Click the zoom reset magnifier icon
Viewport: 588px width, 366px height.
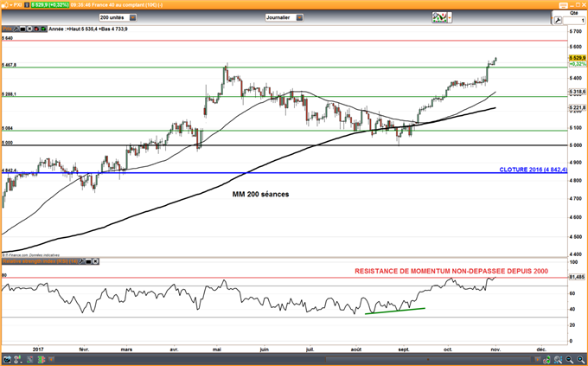(558, 359)
